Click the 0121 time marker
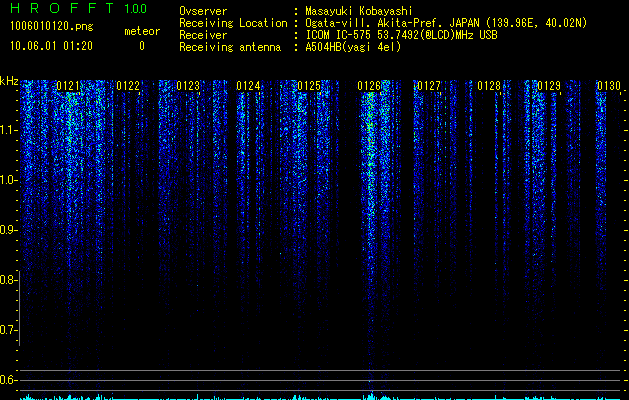The height and width of the screenshot is (400, 629). pyautogui.click(x=68, y=86)
